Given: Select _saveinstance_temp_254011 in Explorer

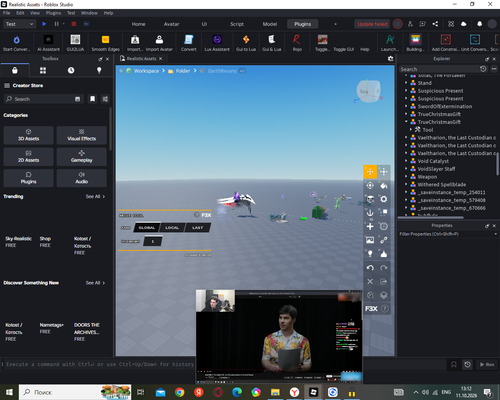Looking at the screenshot, I should pyautogui.click(x=452, y=192).
